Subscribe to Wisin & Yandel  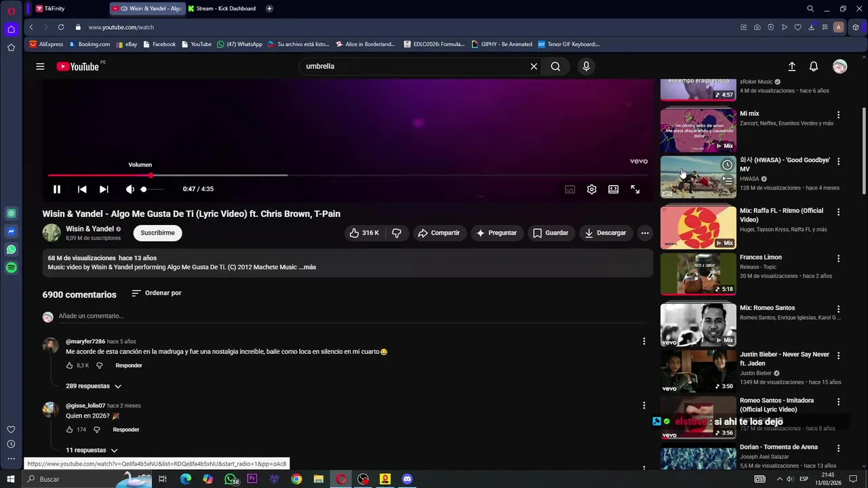click(x=157, y=233)
